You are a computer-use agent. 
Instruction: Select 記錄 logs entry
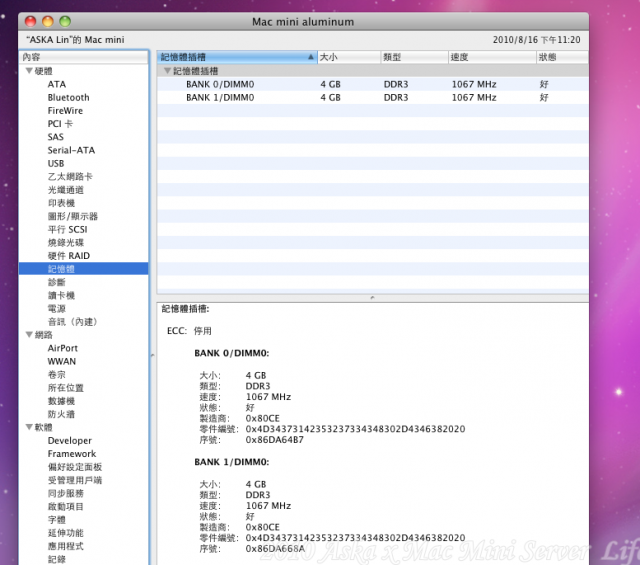tap(56, 559)
